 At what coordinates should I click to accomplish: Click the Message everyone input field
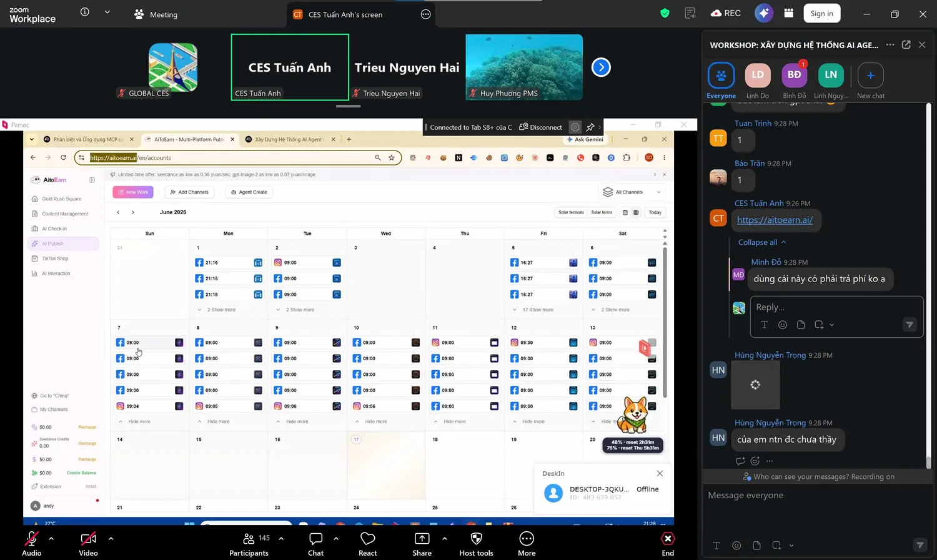(x=818, y=496)
